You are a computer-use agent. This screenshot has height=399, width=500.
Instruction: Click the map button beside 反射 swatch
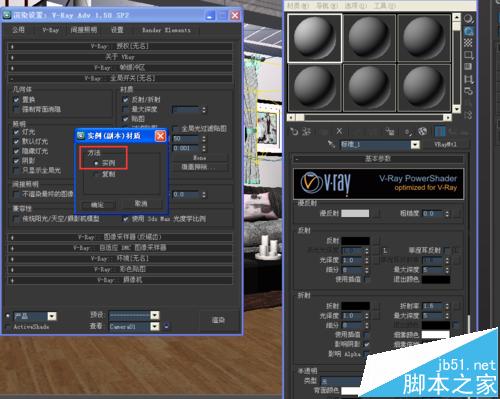376,241
